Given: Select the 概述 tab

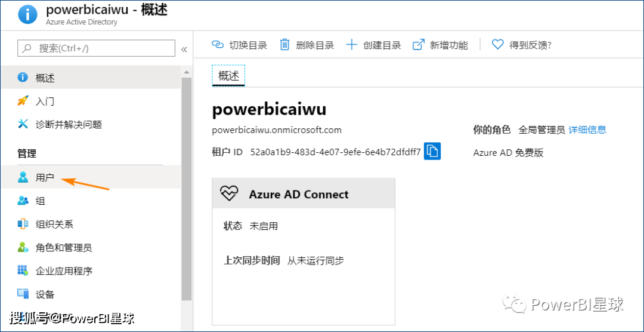Looking at the screenshot, I should [x=228, y=76].
